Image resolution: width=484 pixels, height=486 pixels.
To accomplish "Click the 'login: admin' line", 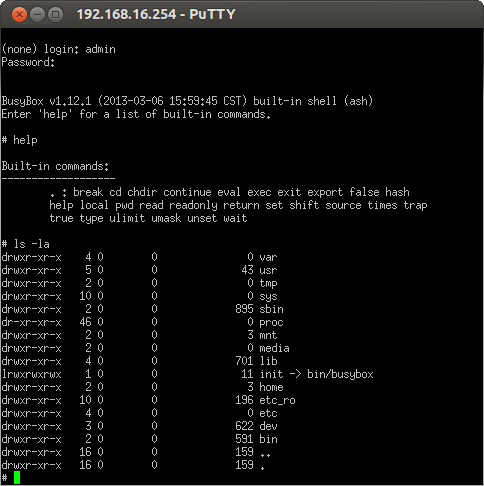I will [x=59, y=49].
